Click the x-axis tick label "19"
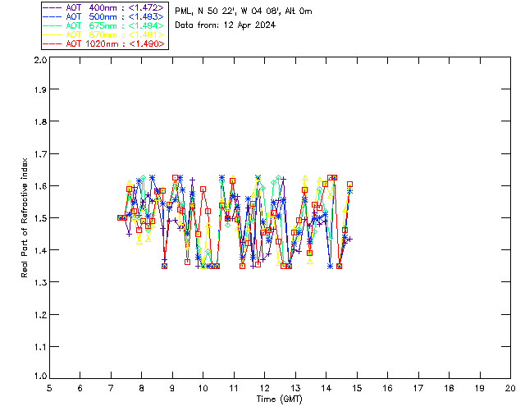Screen dimensions: 525x420 (480, 388)
